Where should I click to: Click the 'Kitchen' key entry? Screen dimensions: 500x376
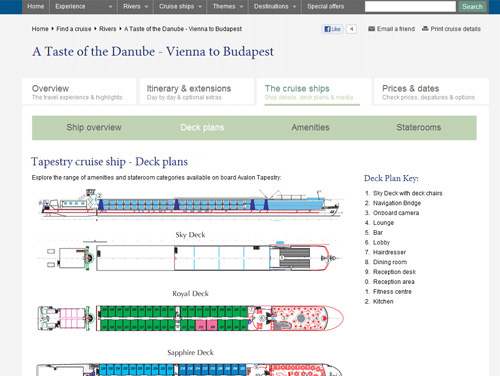(383, 302)
